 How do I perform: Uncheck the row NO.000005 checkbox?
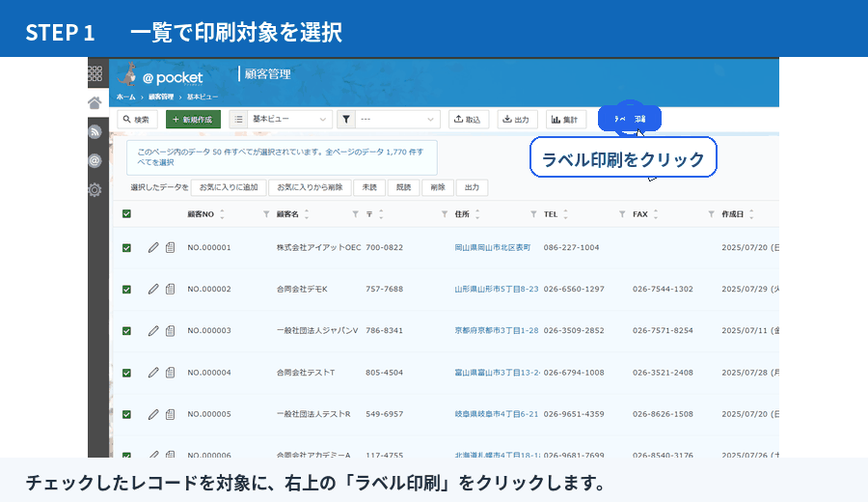pos(126,414)
